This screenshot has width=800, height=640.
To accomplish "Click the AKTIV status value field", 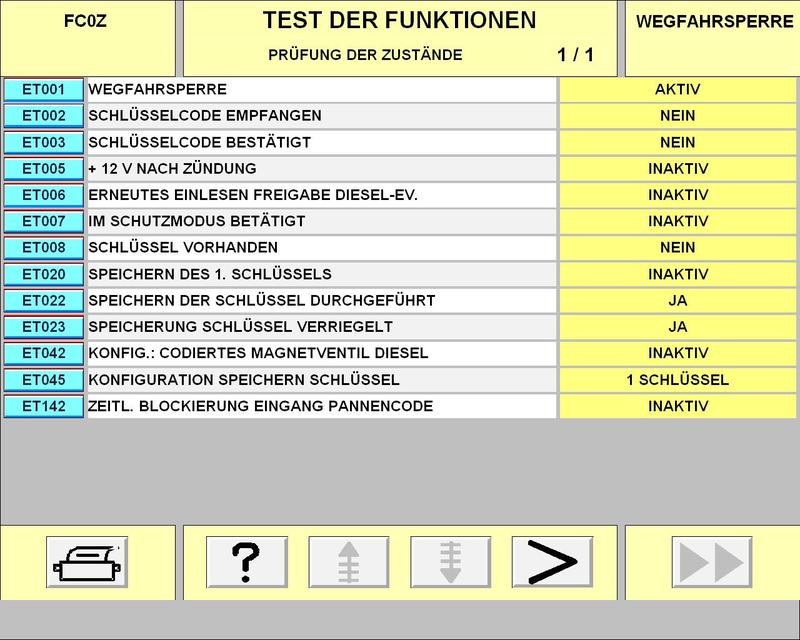I will pyautogui.click(x=677, y=89).
